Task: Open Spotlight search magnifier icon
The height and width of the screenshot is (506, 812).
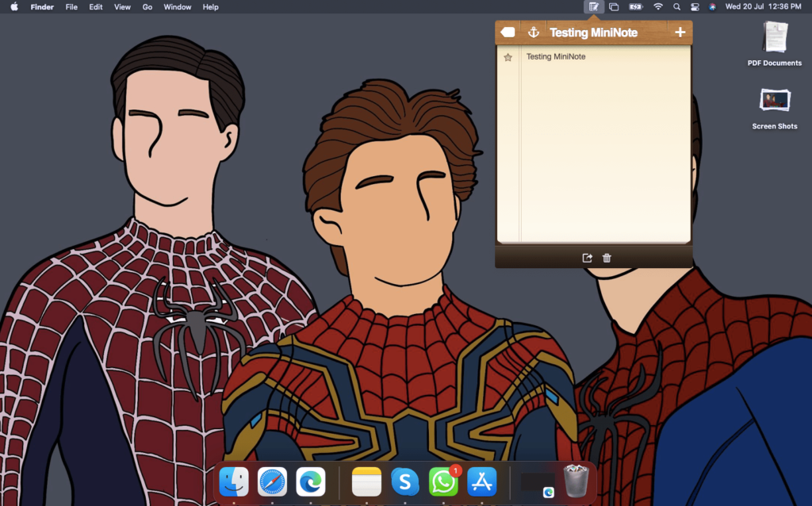Action: (676, 6)
